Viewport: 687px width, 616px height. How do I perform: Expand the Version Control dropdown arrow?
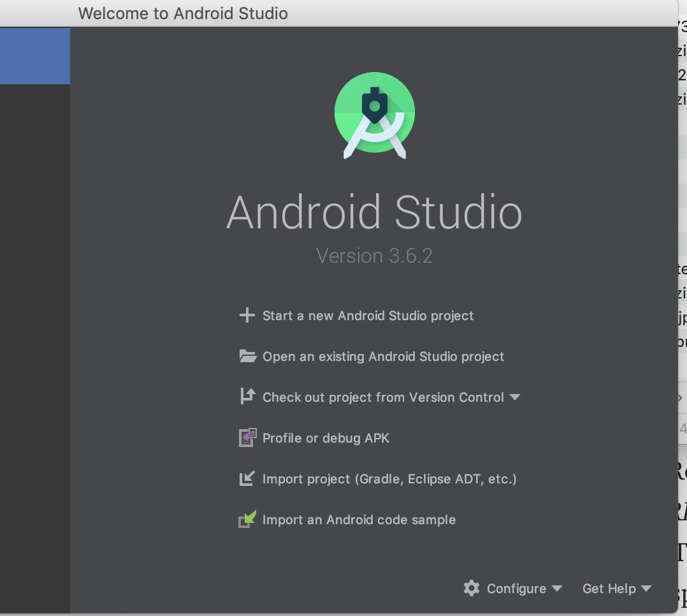pos(515,397)
